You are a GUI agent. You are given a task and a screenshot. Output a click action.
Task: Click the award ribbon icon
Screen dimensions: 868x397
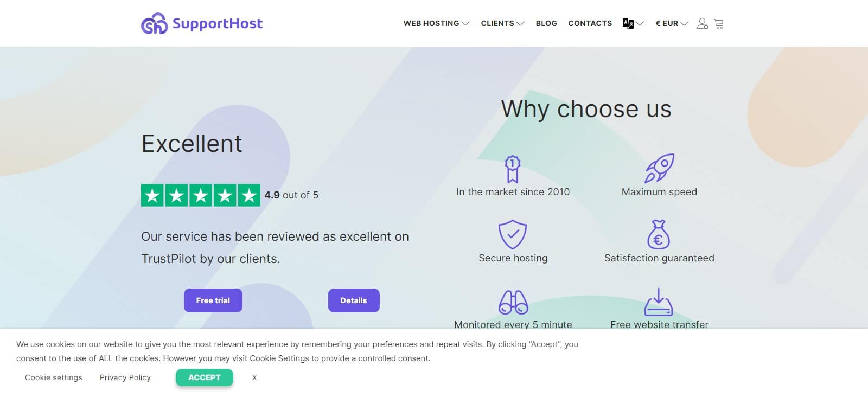(x=513, y=169)
